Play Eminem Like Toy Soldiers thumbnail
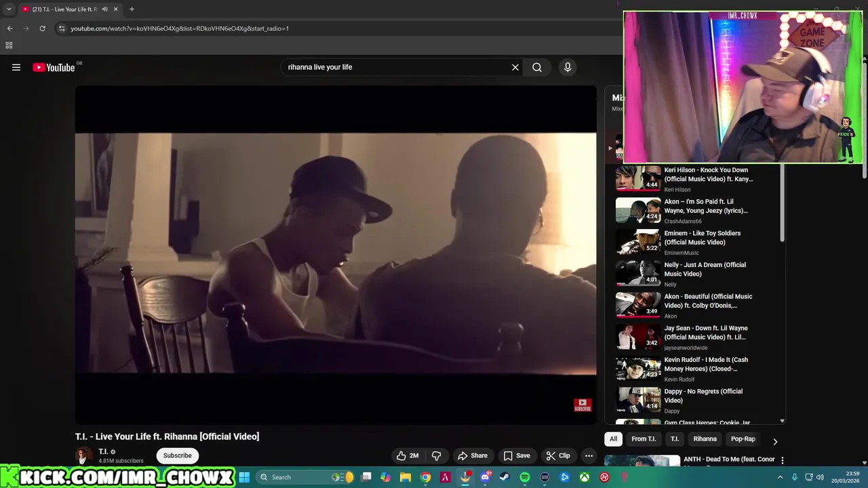 637,242
